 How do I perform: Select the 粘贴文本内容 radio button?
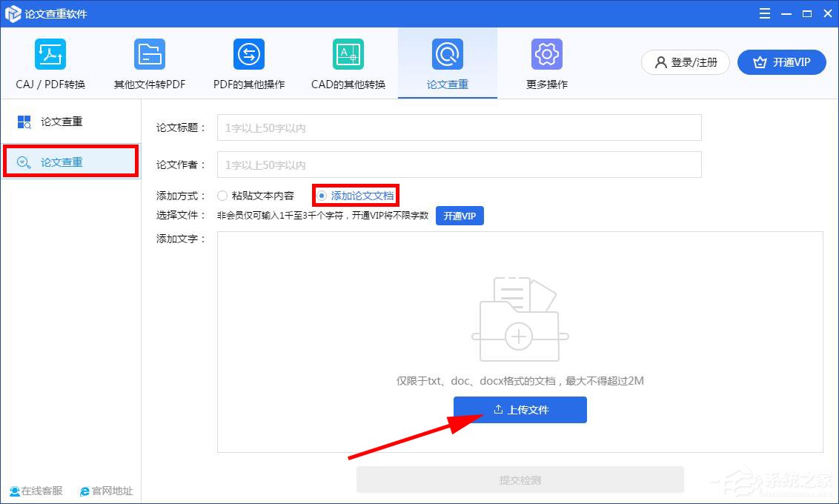pyautogui.click(x=222, y=196)
